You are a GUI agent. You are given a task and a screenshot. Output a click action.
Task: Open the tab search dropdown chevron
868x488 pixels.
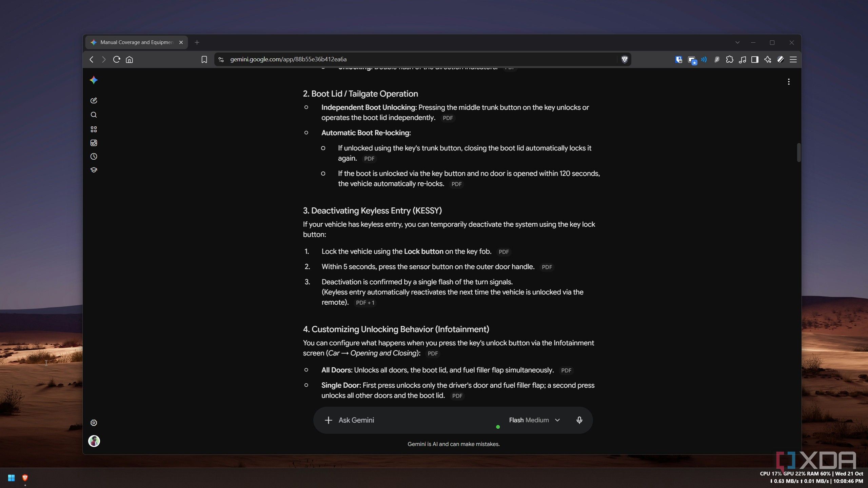coord(737,42)
